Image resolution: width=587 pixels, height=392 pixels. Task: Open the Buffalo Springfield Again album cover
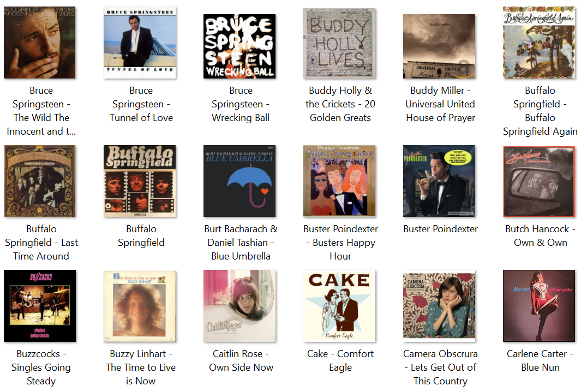click(x=539, y=43)
